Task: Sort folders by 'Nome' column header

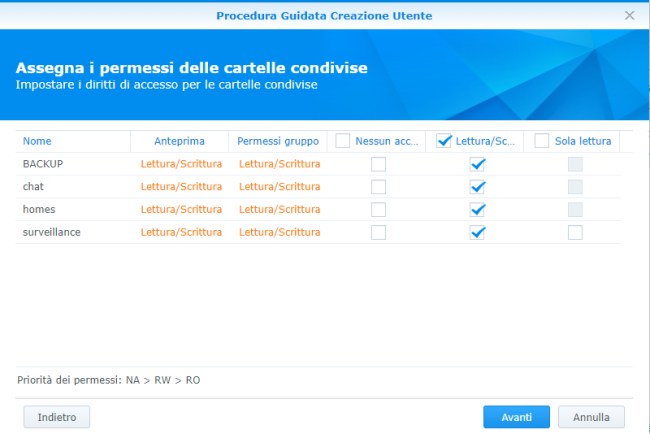Action: click(37, 141)
